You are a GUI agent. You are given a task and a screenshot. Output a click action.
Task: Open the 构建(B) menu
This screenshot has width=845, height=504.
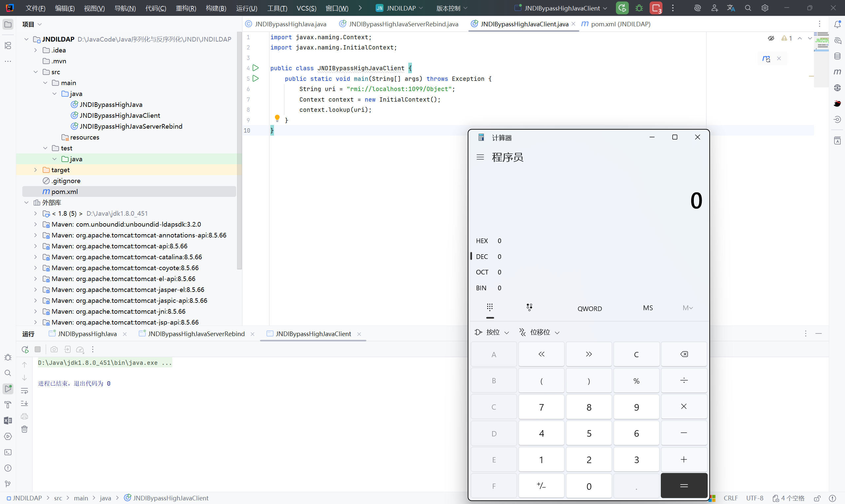pos(216,8)
